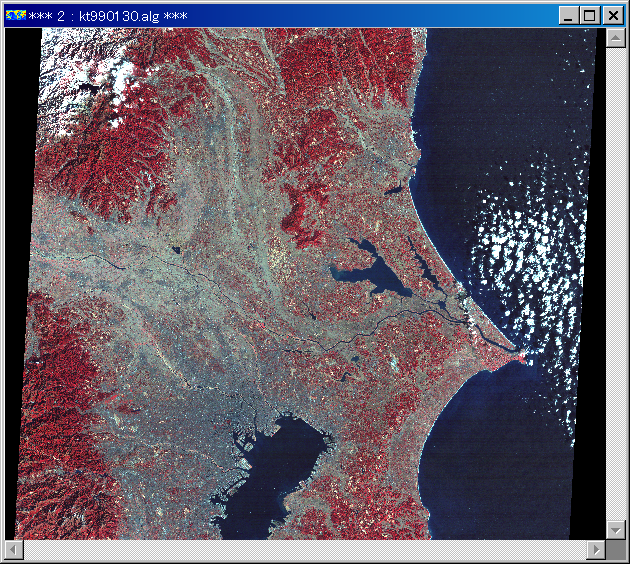The height and width of the screenshot is (564, 630).
Task: Click the horizontal scrollbar track
Action: (305, 549)
